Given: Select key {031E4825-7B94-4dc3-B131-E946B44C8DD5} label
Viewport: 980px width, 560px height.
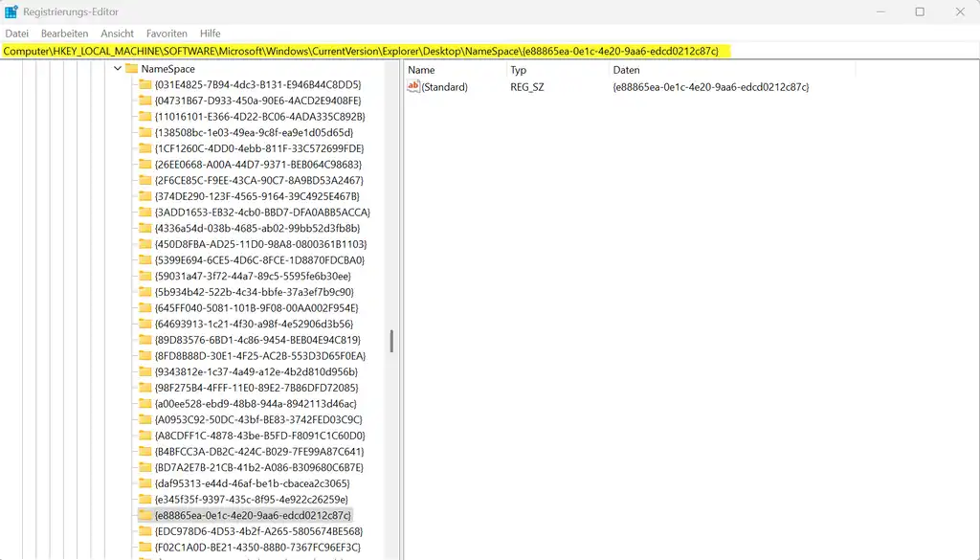Looking at the screenshot, I should tap(257, 84).
